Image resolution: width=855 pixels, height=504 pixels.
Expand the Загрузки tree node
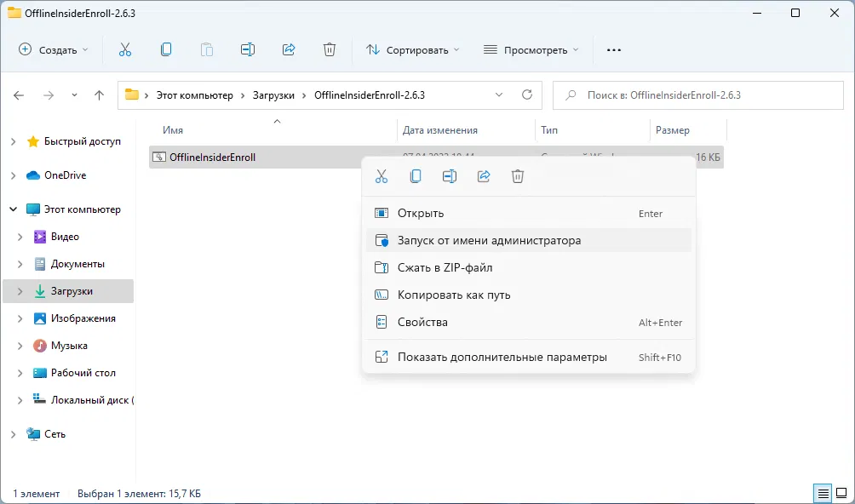(x=20, y=291)
